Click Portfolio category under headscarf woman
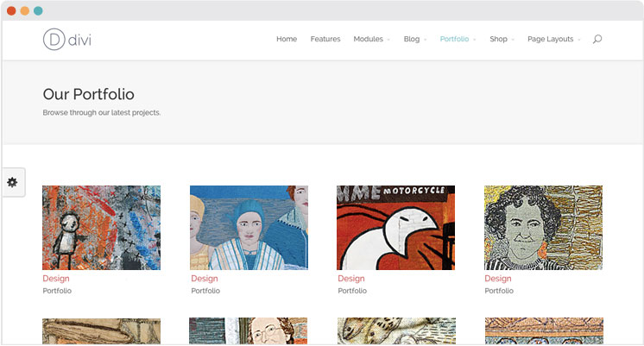Viewport: 644px width, 346px height. click(205, 291)
